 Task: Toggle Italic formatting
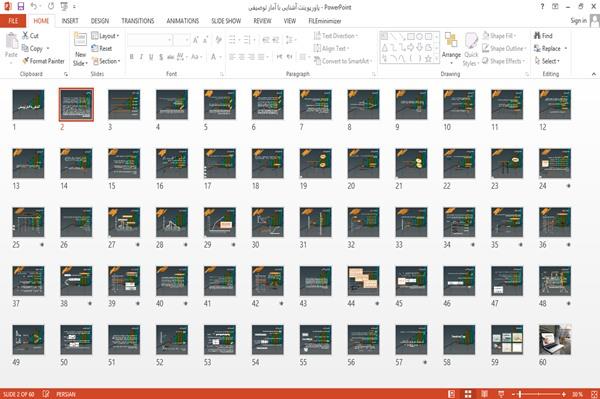pos(141,57)
